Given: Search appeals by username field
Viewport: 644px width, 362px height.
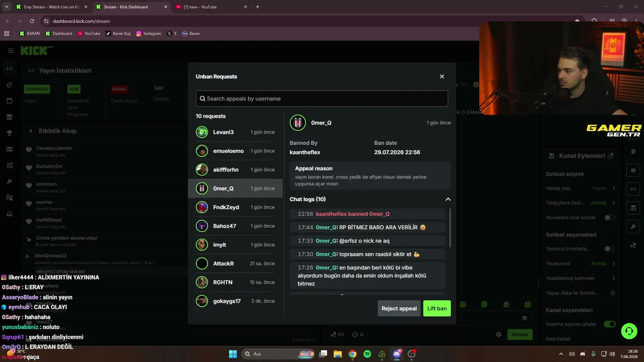Looking at the screenshot, I should pyautogui.click(x=322, y=99).
